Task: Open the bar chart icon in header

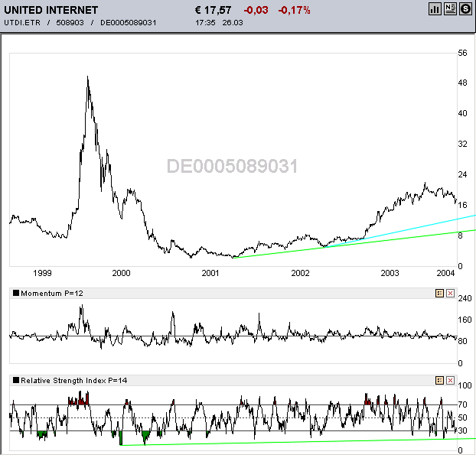Action: (x=435, y=9)
